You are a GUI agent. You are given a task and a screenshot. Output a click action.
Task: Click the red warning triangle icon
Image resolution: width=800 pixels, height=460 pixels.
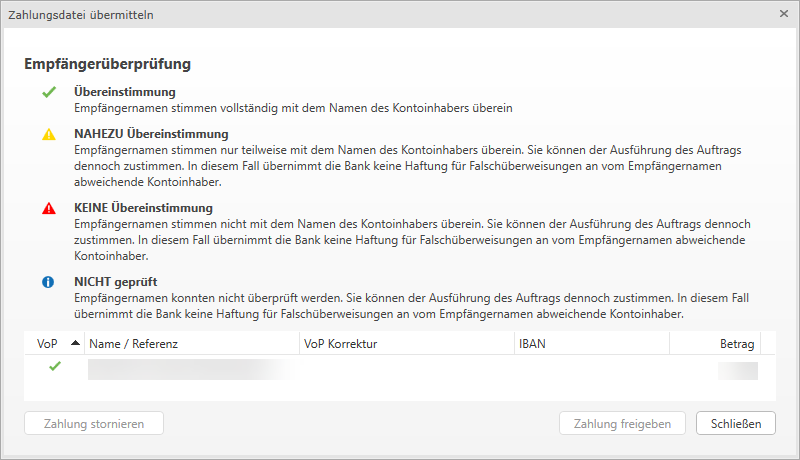48,208
